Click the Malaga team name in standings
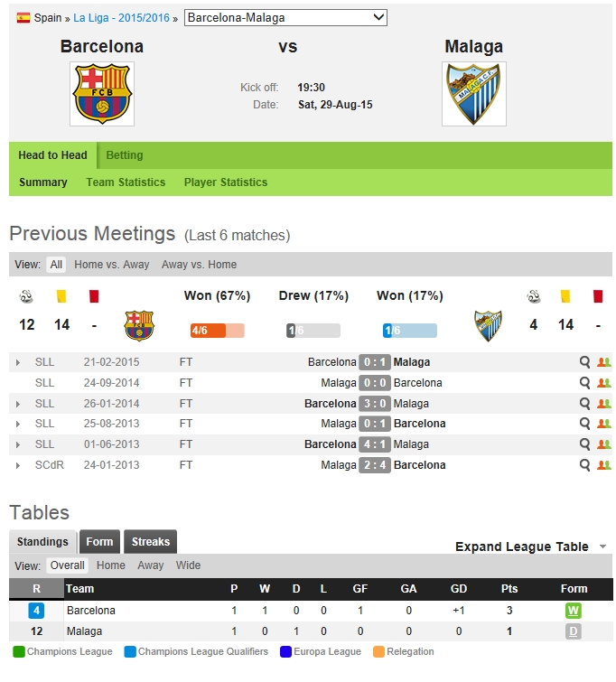This screenshot has width=616, height=682. (84, 631)
